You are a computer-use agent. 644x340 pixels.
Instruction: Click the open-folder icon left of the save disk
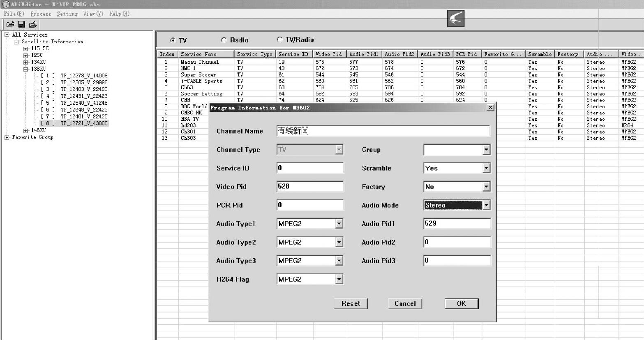point(10,24)
